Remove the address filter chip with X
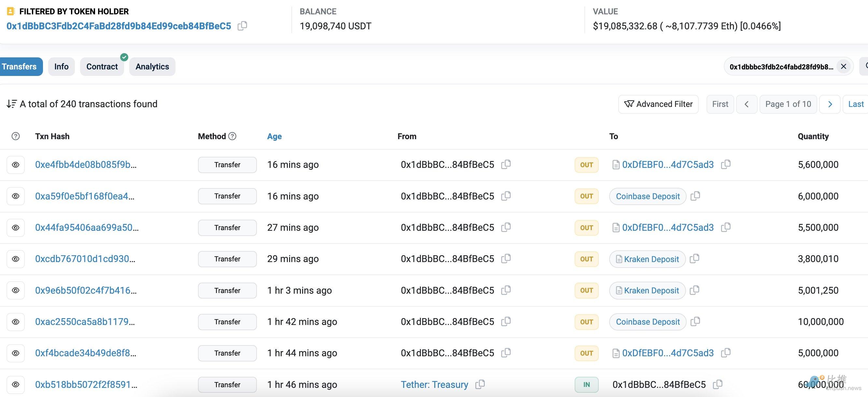Viewport: 868px width, 397px height. [x=843, y=66]
